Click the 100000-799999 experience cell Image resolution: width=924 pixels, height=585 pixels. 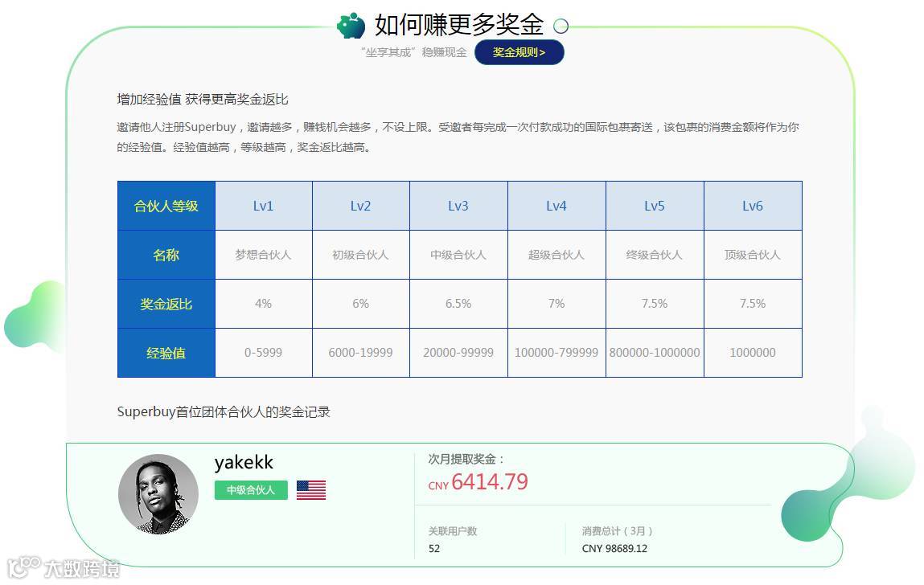pyautogui.click(x=556, y=352)
